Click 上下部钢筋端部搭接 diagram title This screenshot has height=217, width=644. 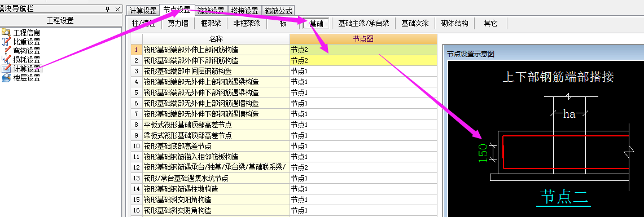pos(558,77)
